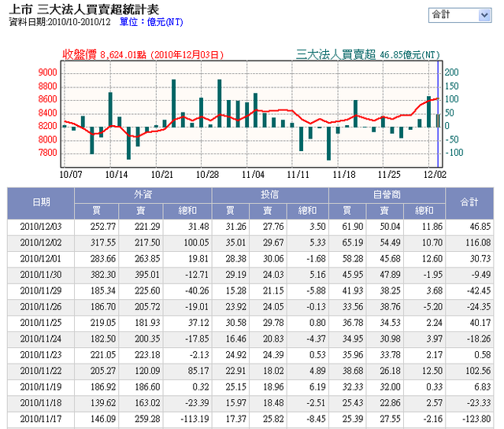This screenshot has width=504, height=429.
Task: Click the 上市 三大法人買賣超統計表 title
Action: [84, 9]
